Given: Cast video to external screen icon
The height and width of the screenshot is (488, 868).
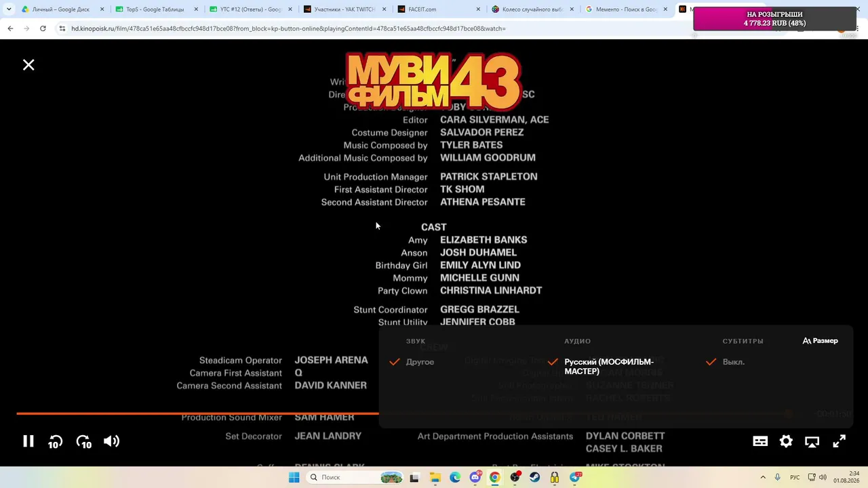Looking at the screenshot, I should point(812,442).
